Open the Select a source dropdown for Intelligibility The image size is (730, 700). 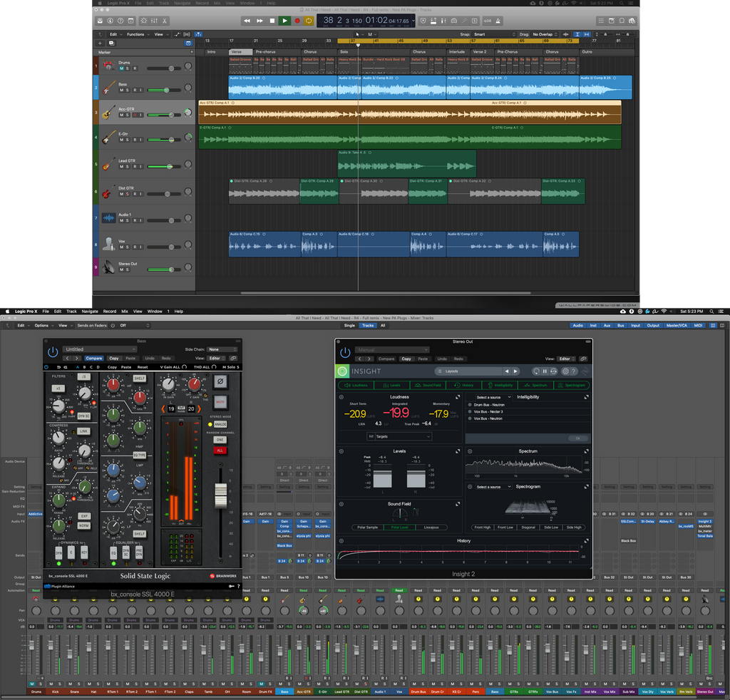(x=493, y=398)
